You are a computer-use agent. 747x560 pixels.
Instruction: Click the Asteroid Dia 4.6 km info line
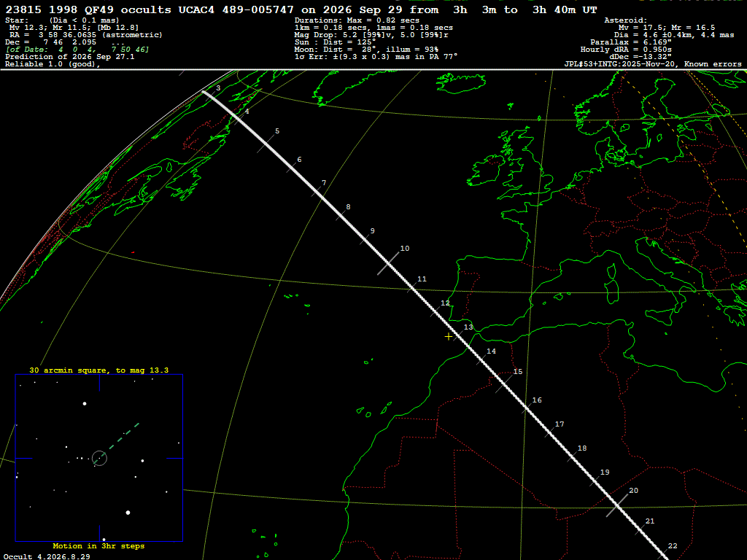(673, 35)
